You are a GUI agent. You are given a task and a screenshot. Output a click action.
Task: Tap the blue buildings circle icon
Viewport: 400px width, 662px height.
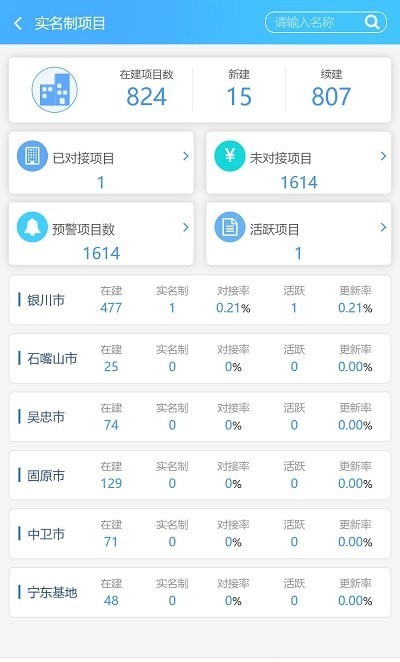click(54, 90)
